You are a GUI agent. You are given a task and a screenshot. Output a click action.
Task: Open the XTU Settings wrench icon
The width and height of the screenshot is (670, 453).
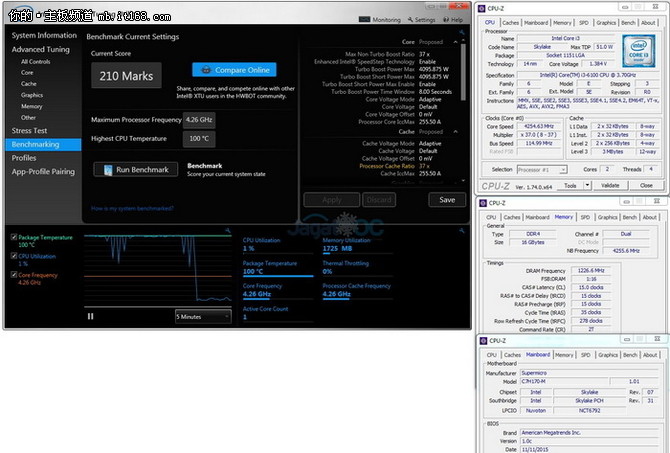(x=409, y=19)
